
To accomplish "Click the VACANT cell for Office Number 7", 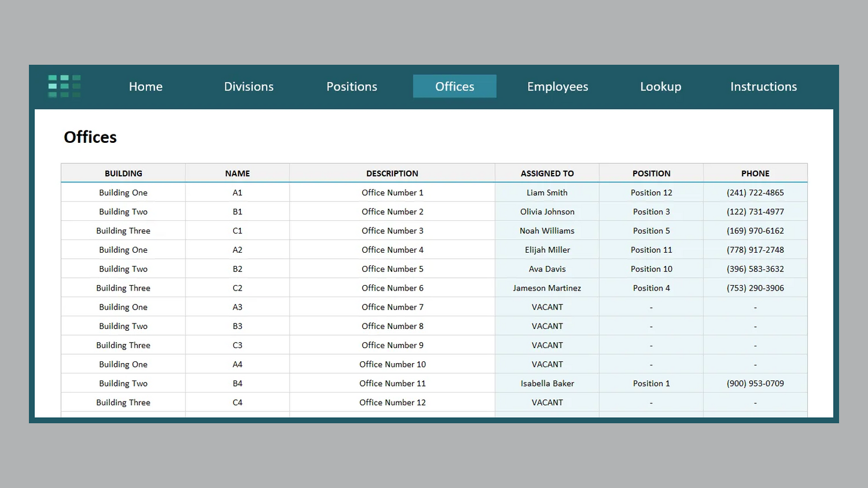I will (547, 307).
